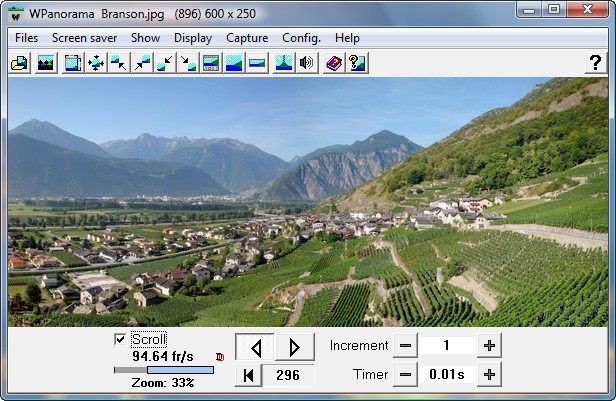Expand the Display menu

(x=192, y=38)
